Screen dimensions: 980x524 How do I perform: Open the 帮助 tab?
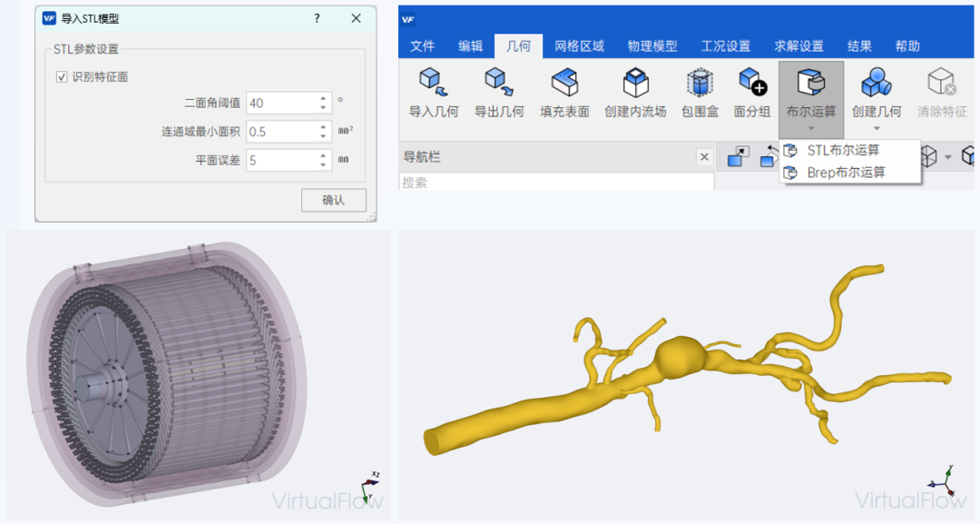tap(907, 46)
